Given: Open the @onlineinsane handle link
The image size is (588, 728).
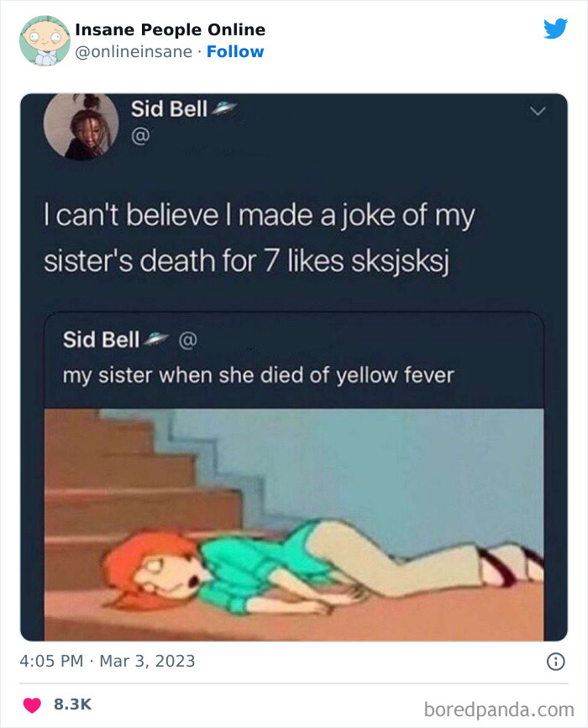Looking at the screenshot, I should (x=134, y=52).
